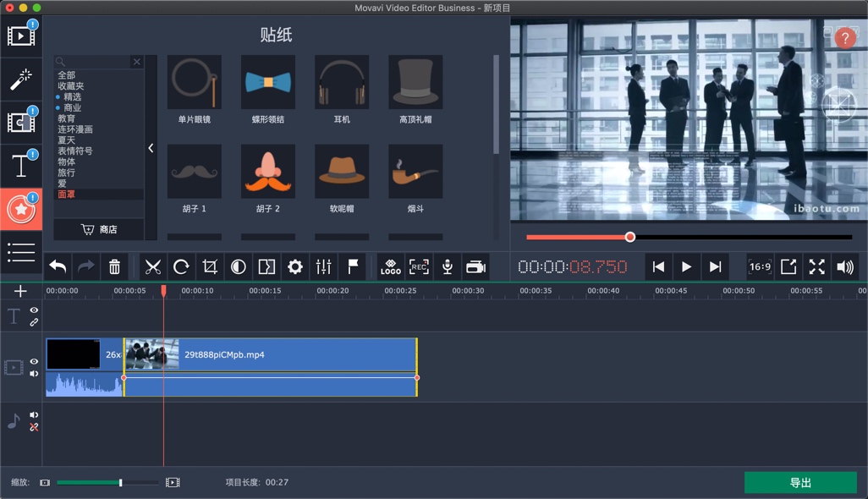Screen dimensions: 868x499
Task: Click the 导出 export button
Action: [x=799, y=482]
